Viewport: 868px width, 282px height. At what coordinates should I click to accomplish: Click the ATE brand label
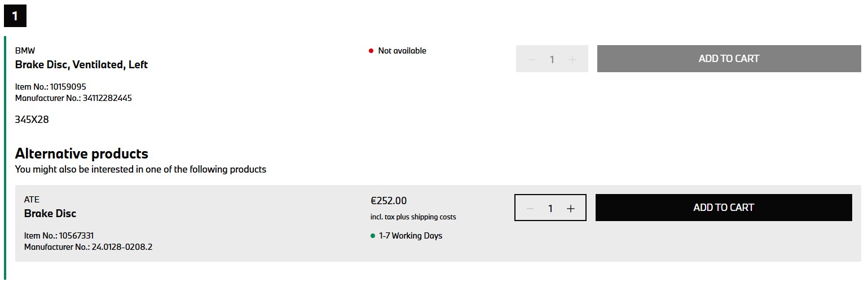(x=32, y=200)
